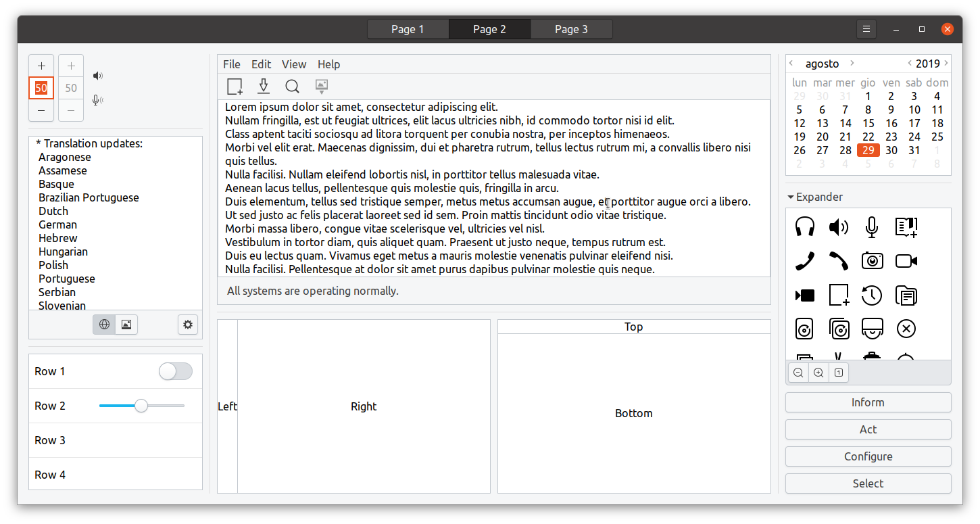Switch to the Page 3 tab
Screen dimensions: 980x524
tap(571, 29)
